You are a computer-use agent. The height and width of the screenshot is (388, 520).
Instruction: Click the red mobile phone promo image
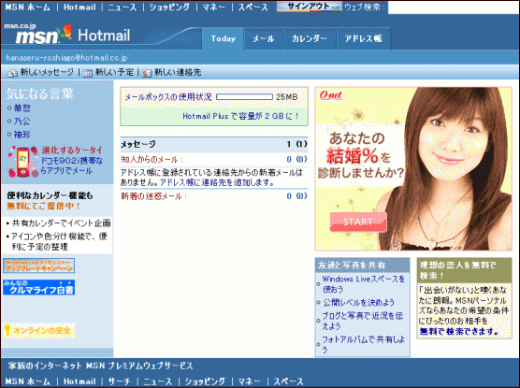coord(23,161)
